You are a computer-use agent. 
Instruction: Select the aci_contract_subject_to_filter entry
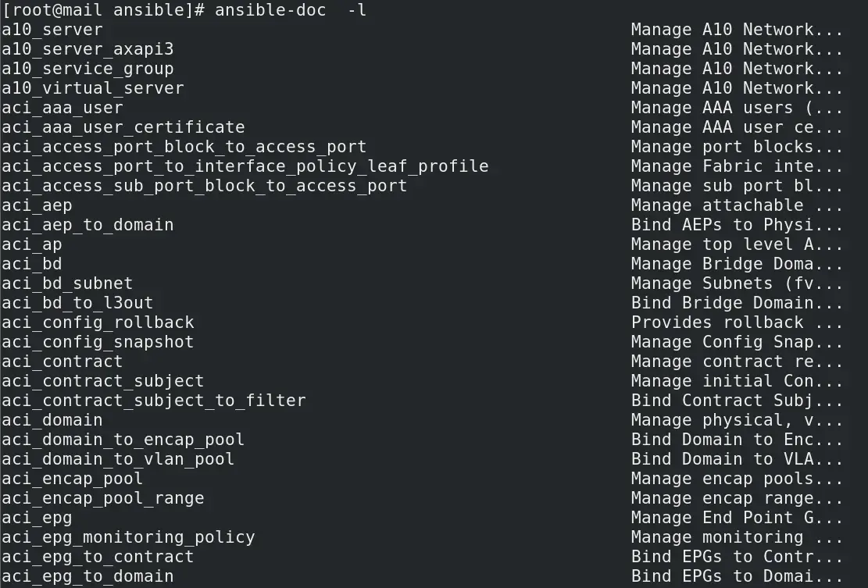click(153, 401)
